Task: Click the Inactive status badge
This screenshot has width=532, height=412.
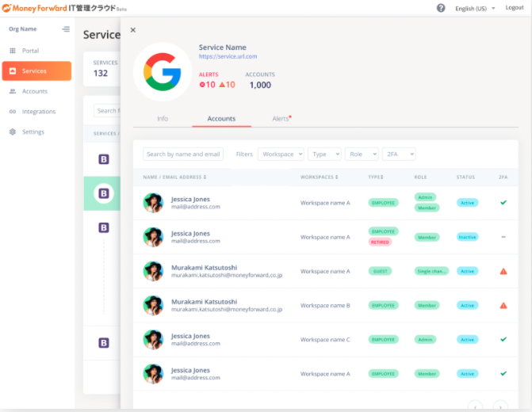Action: (x=467, y=237)
